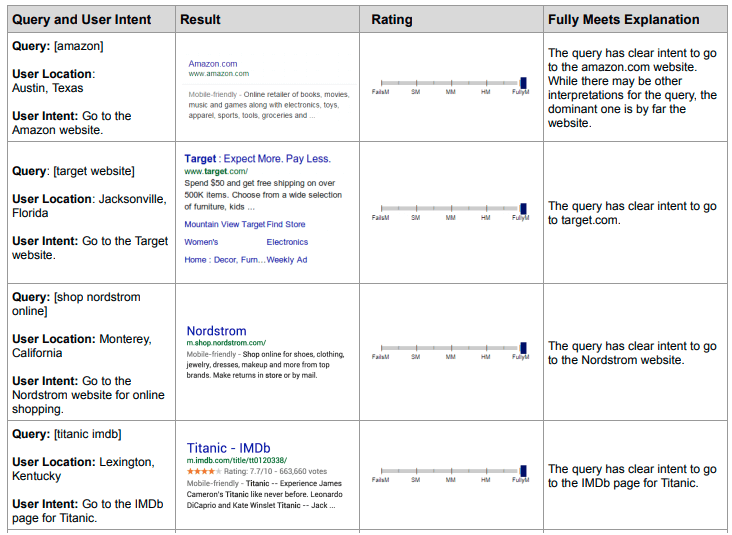The width and height of the screenshot is (732, 535).
Task: Click the MM label on the target row slider
Action: click(450, 218)
